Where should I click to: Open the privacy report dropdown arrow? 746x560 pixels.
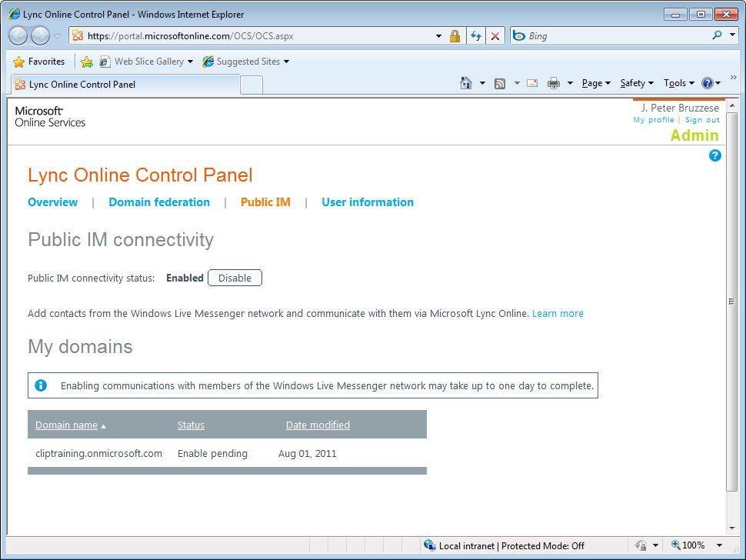click(x=655, y=545)
